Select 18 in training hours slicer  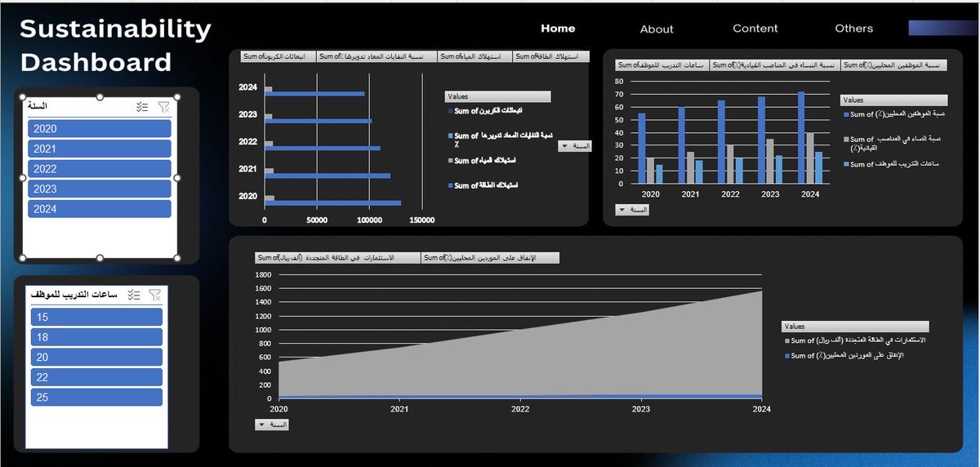96,337
